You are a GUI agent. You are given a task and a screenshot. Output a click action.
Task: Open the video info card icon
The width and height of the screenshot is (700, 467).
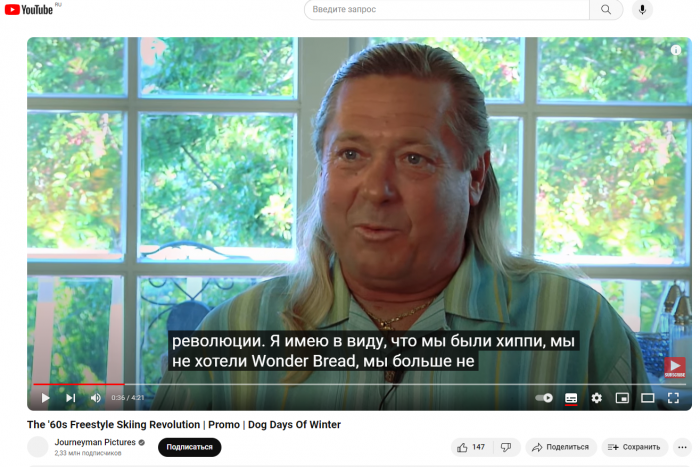pos(675,50)
